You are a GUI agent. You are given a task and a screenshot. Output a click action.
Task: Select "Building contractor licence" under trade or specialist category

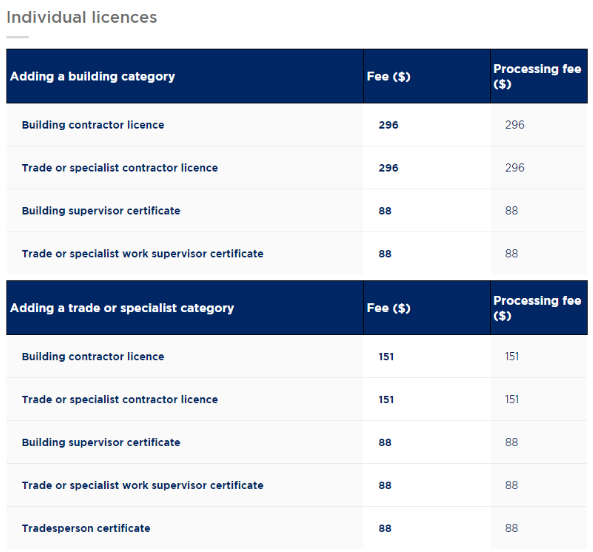[x=93, y=357]
